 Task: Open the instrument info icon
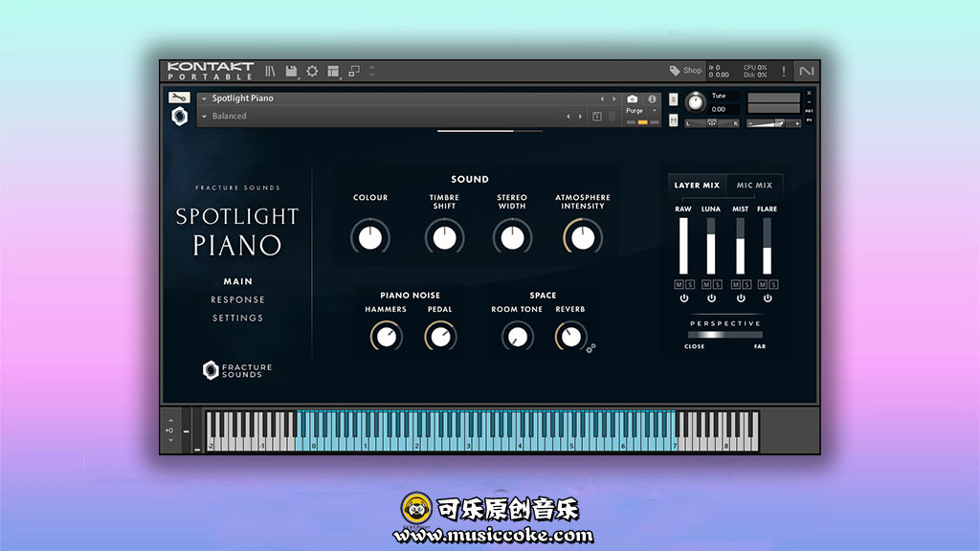coord(652,99)
